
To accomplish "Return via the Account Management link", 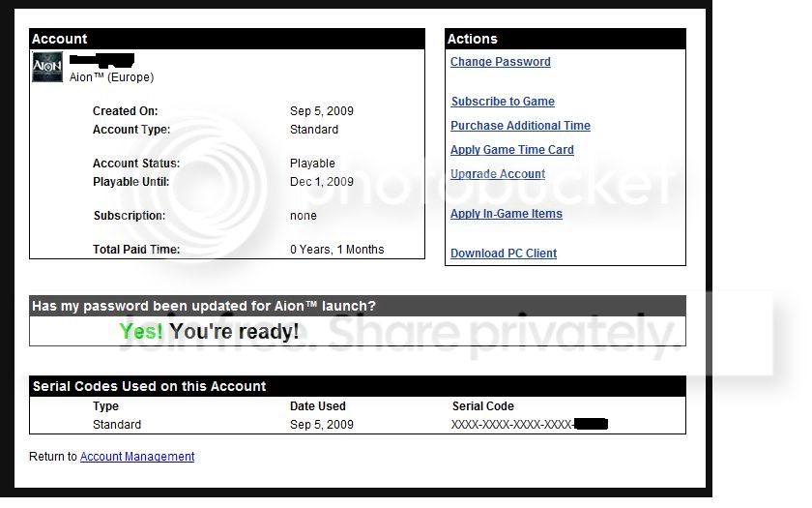I will point(137,457).
